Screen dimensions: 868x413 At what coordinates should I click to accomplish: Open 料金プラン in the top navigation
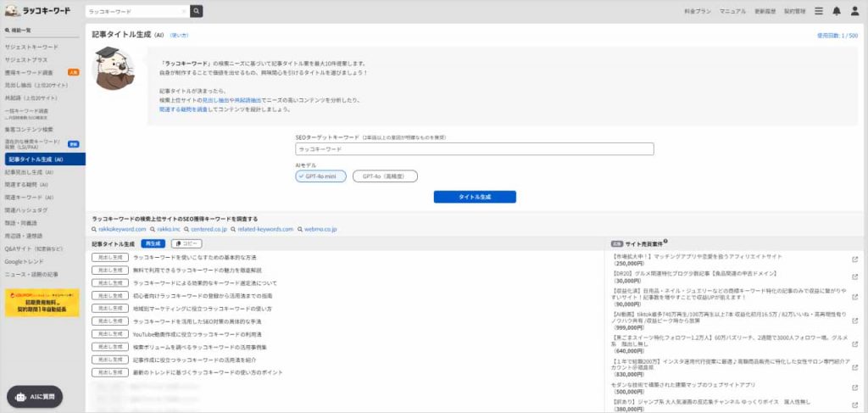(x=698, y=11)
